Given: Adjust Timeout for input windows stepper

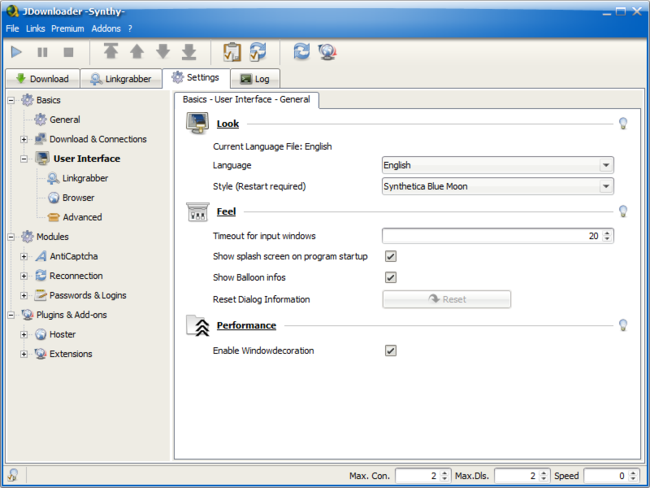Looking at the screenshot, I should tap(607, 236).
